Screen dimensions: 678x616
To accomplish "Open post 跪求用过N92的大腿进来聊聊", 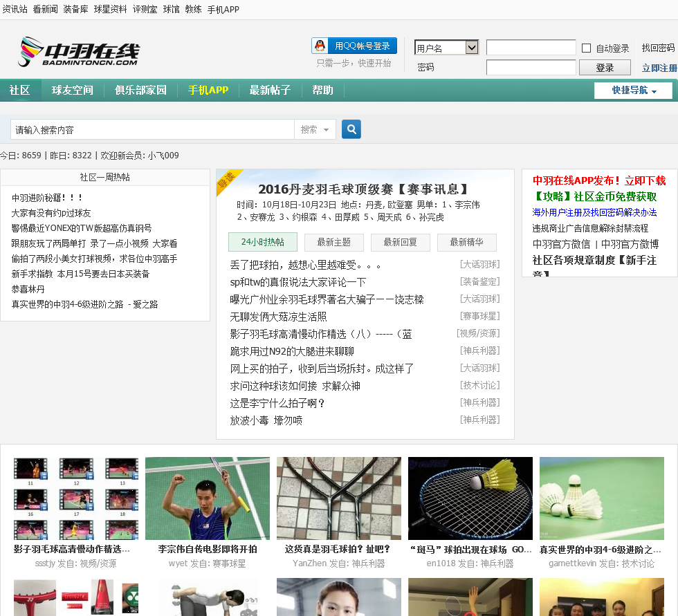I will coord(292,351).
